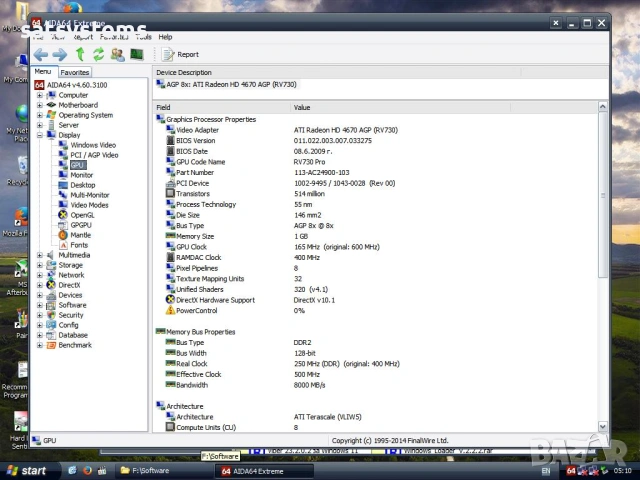This screenshot has width=640, height=480.
Task: Click the Back navigation arrow
Action: (41, 54)
